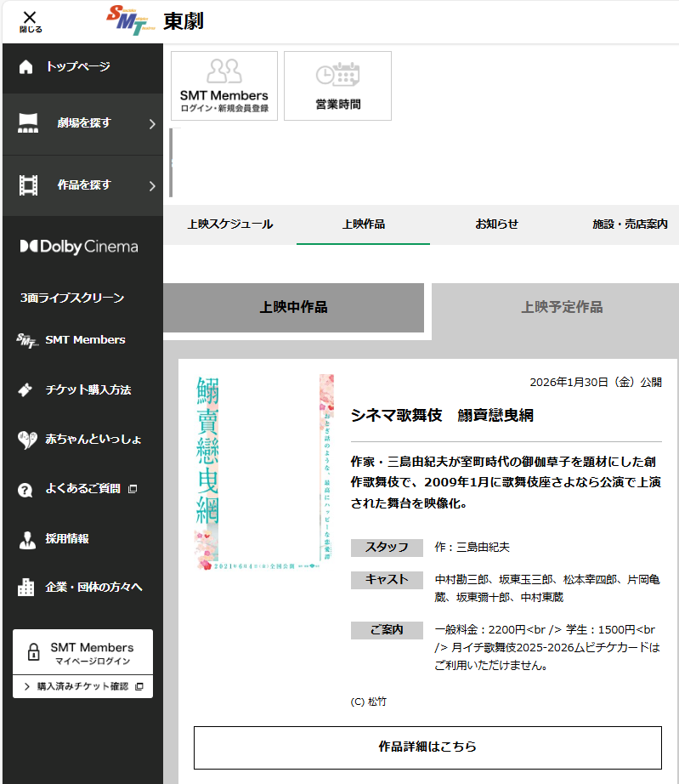Open SMT Members sidebar entry
This screenshot has height=784, width=679.
(x=86, y=340)
